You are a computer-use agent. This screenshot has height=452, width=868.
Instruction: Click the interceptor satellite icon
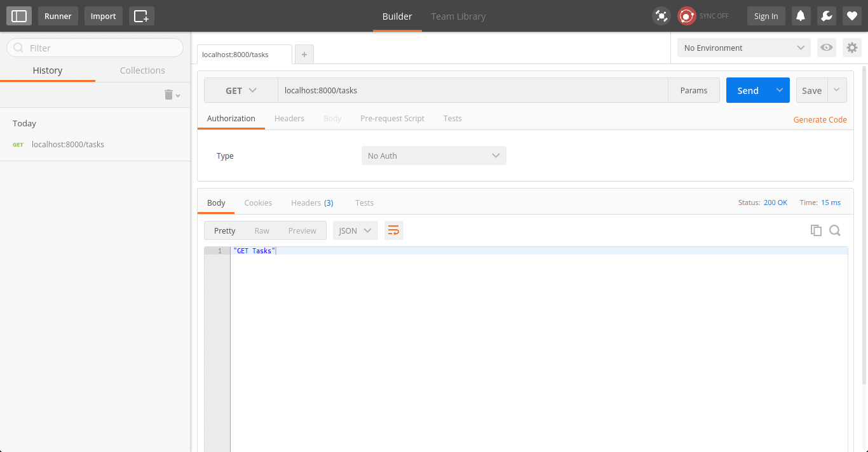point(661,16)
